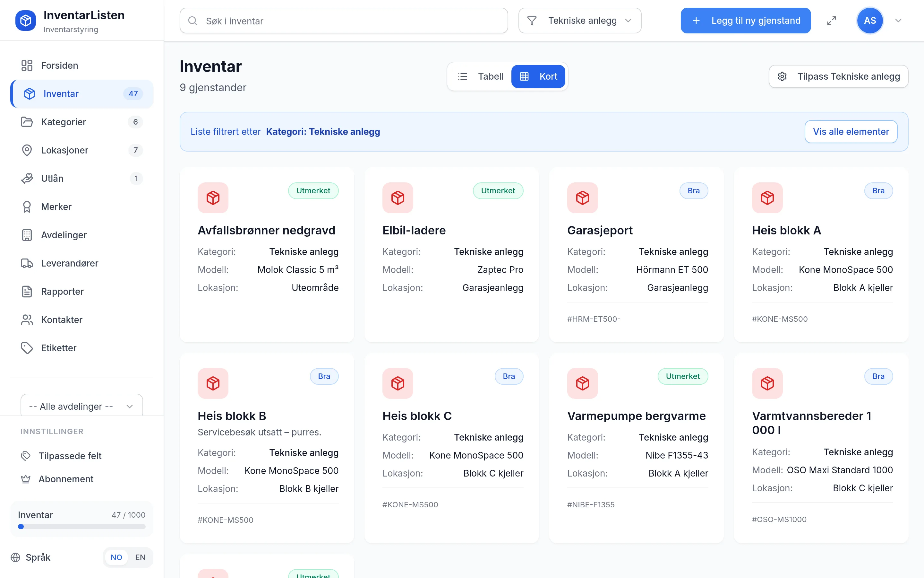The image size is (924, 578).
Task: Open the Forsiden menu item
Action: [82, 66]
